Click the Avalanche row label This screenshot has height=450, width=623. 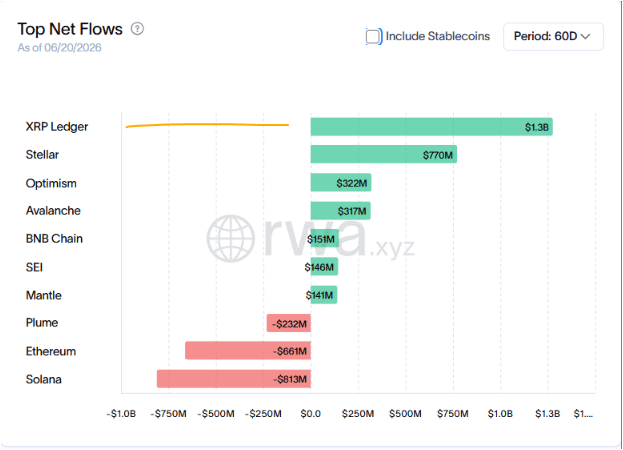(53, 211)
